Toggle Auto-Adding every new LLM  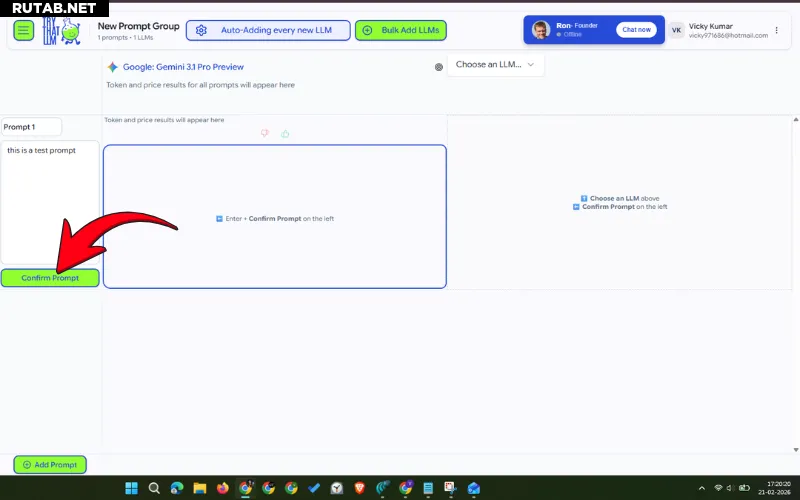(x=268, y=30)
